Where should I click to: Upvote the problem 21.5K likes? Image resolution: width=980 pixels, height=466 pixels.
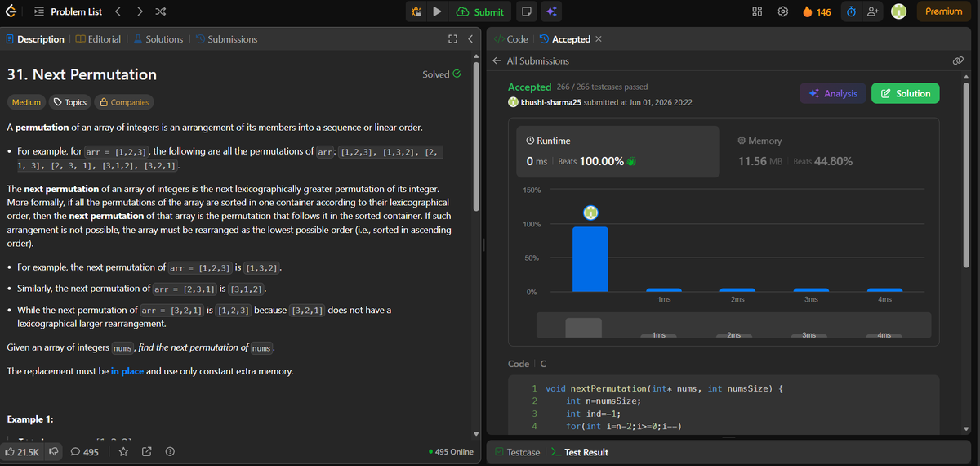[24, 451]
